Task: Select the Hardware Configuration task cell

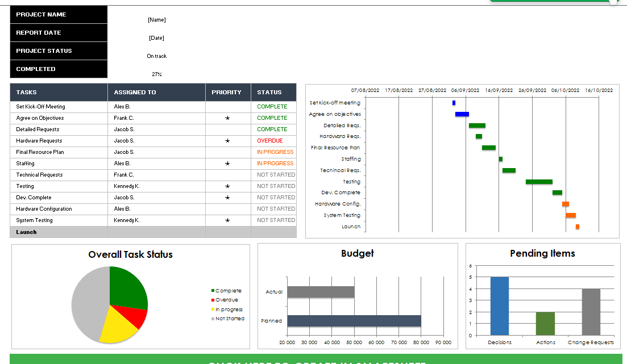Action: (59, 209)
